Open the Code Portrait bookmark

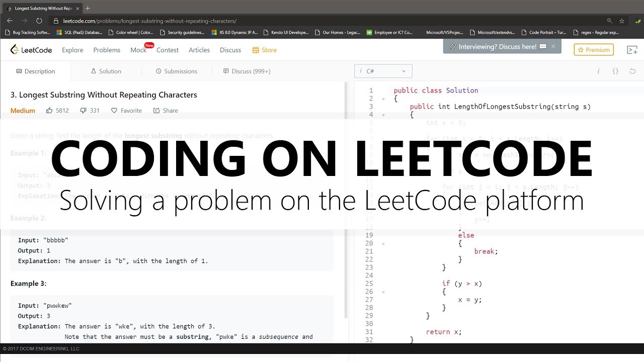[x=544, y=32]
